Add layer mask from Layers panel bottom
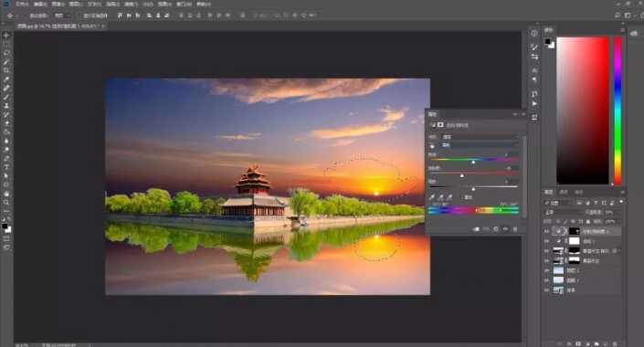 [x=578, y=343]
